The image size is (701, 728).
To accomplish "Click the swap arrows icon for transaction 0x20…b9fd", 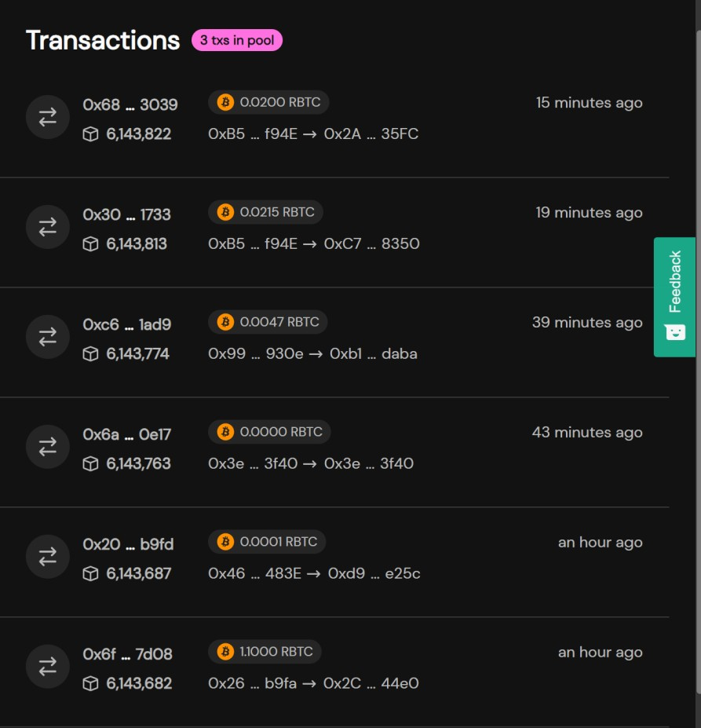I will point(47,556).
